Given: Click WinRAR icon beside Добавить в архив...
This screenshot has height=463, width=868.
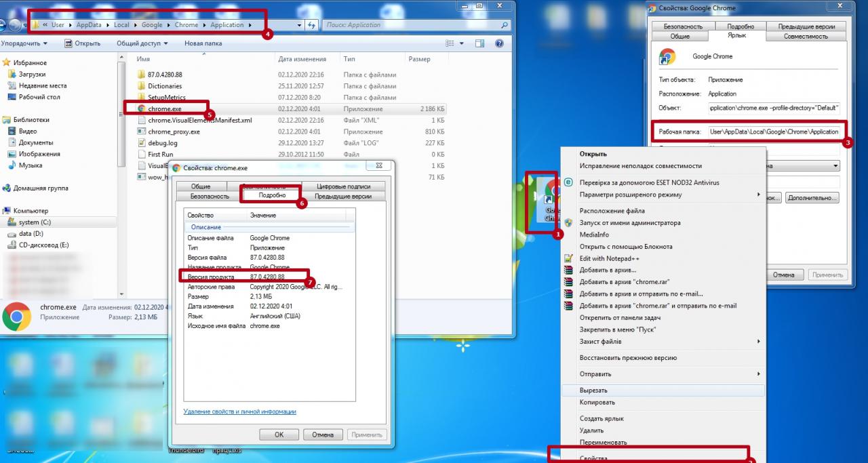Looking at the screenshot, I should 568,270.
